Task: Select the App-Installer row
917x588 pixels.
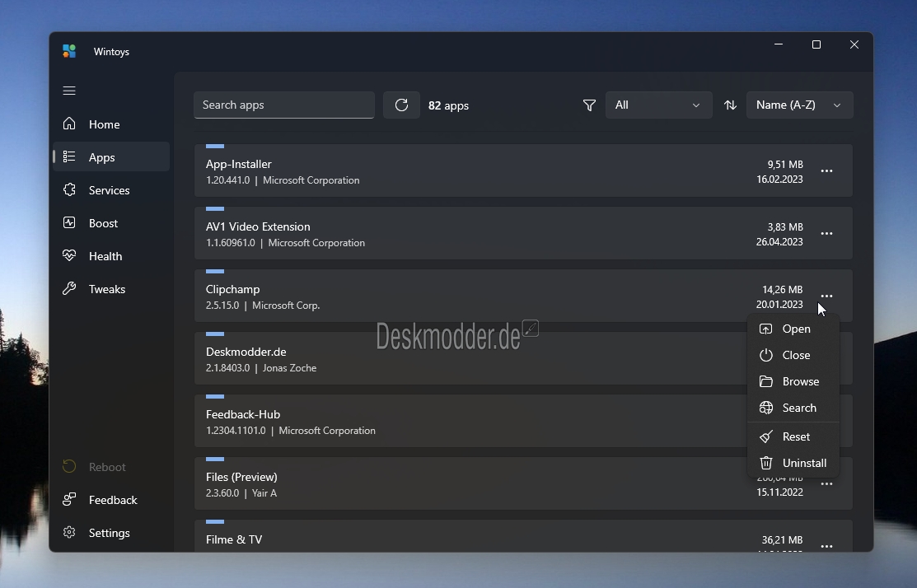Action: pos(523,170)
